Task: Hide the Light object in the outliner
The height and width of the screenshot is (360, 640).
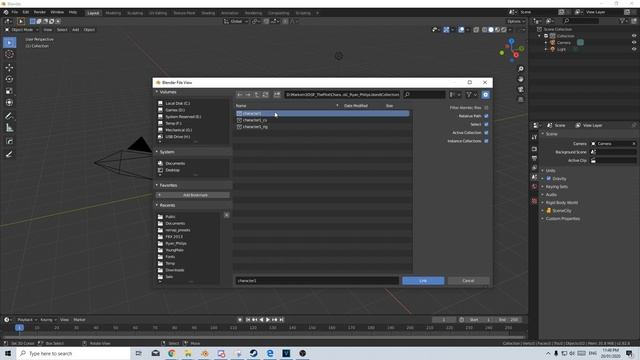Action: click(634, 49)
